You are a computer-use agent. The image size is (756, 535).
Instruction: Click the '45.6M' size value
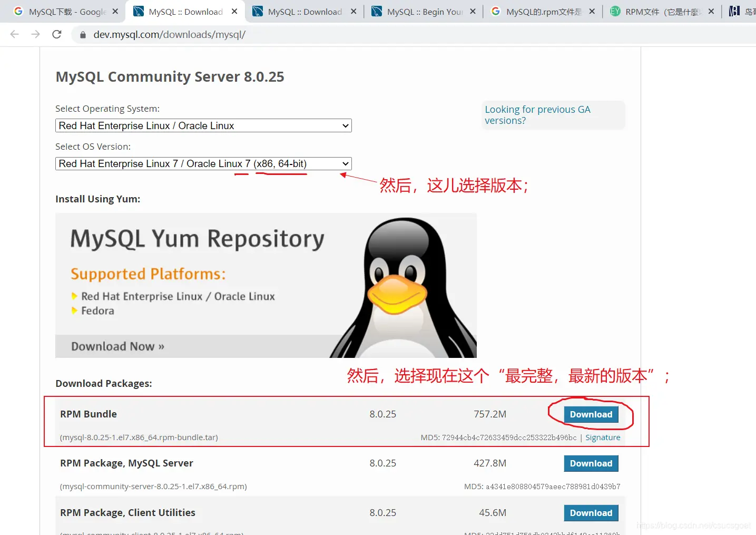tap(493, 513)
